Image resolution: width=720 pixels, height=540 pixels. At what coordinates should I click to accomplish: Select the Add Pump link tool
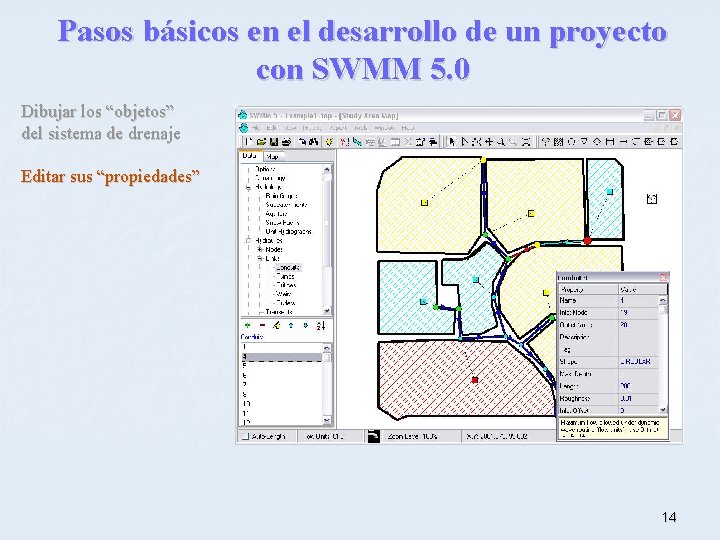pyautogui.click(x=636, y=142)
